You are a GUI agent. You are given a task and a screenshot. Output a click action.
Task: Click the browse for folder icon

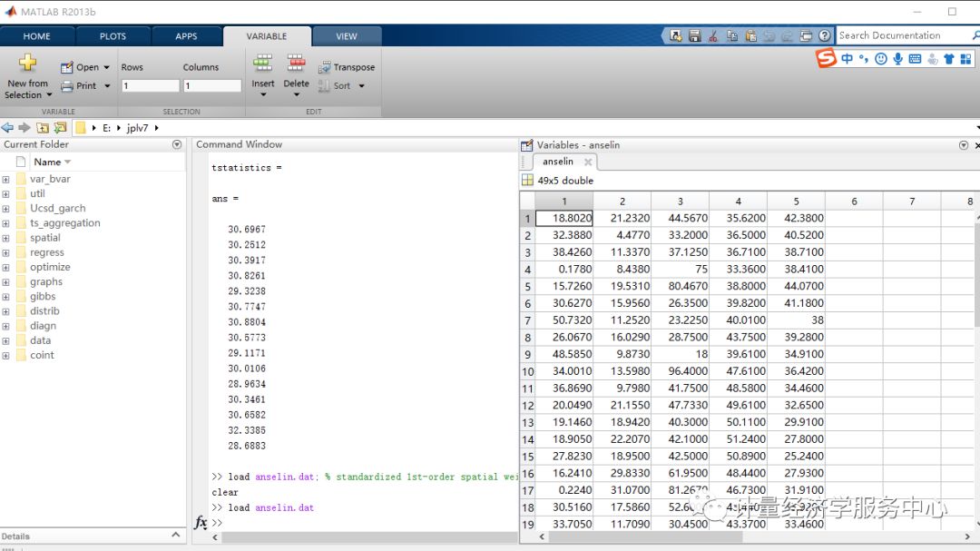click(x=60, y=128)
